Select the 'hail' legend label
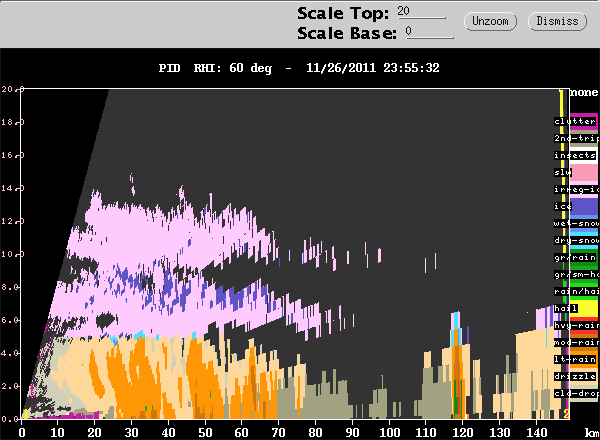Image resolution: width=600 pixels, height=440 pixels. pos(566,308)
